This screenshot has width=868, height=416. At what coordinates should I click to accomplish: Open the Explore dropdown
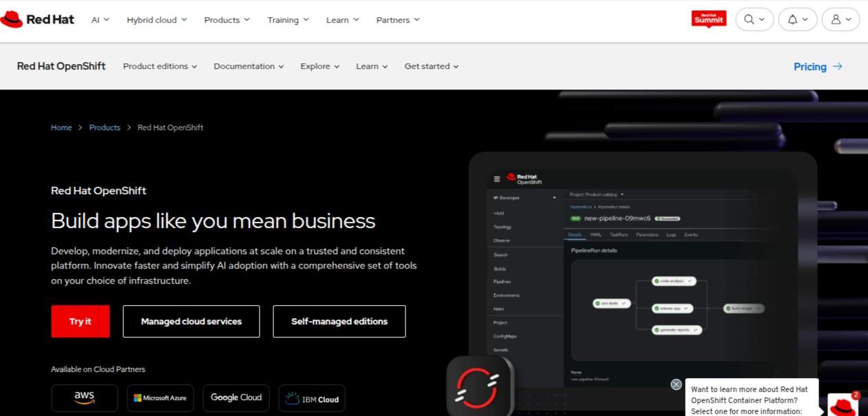click(x=320, y=66)
